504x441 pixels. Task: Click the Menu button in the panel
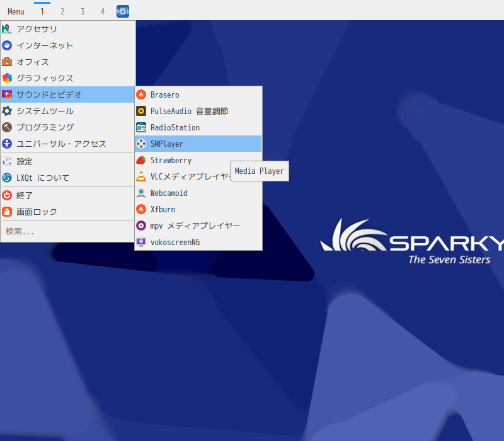(x=16, y=11)
